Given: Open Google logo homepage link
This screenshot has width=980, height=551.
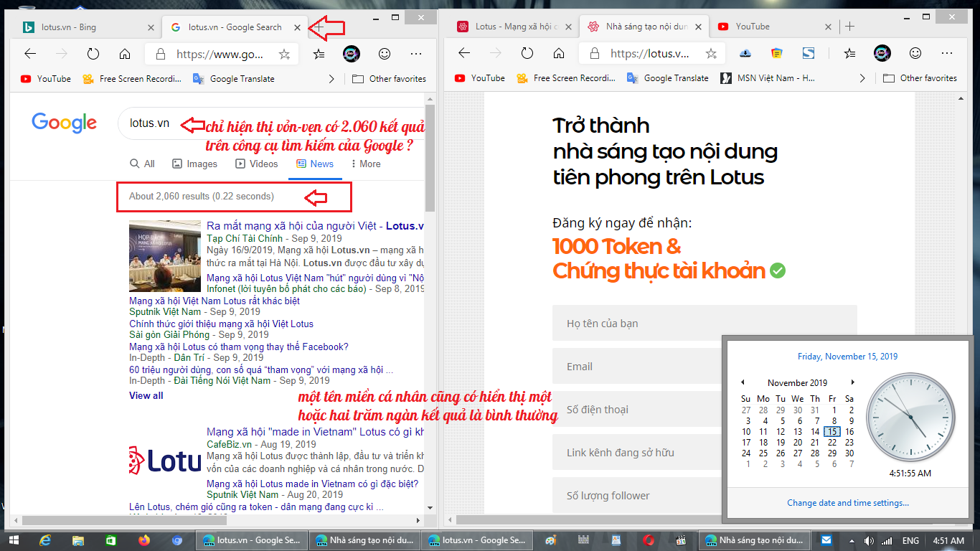Looking at the screenshot, I should coord(64,123).
